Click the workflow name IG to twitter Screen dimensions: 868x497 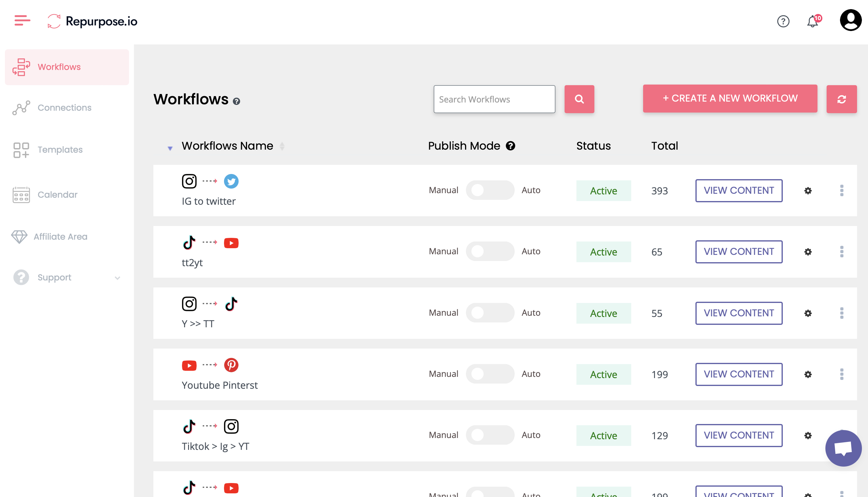coord(209,201)
